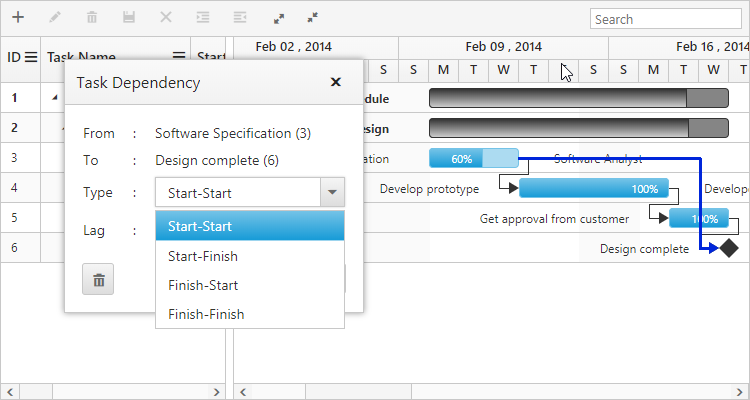Delete dependency using dialog trash button

(x=98, y=280)
